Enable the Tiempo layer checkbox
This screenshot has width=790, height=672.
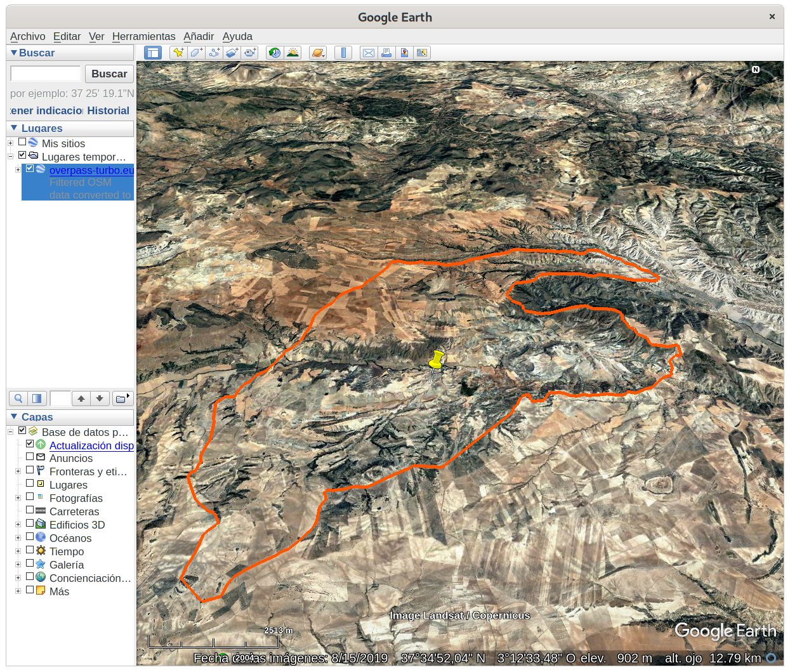click(x=30, y=550)
